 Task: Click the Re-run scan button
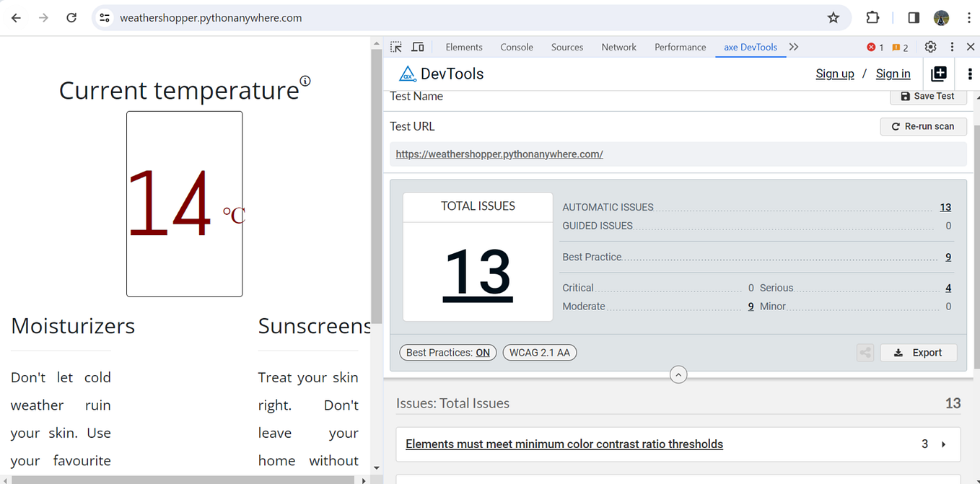(923, 126)
